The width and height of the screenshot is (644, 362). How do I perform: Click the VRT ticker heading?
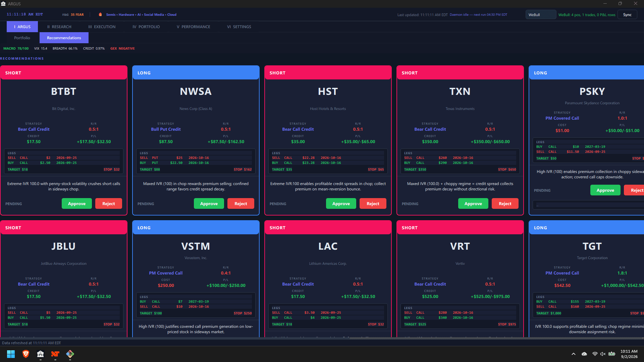(x=460, y=246)
